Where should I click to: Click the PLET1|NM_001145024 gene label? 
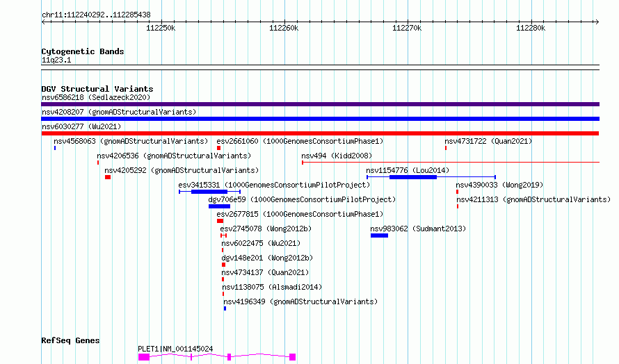[175, 349]
